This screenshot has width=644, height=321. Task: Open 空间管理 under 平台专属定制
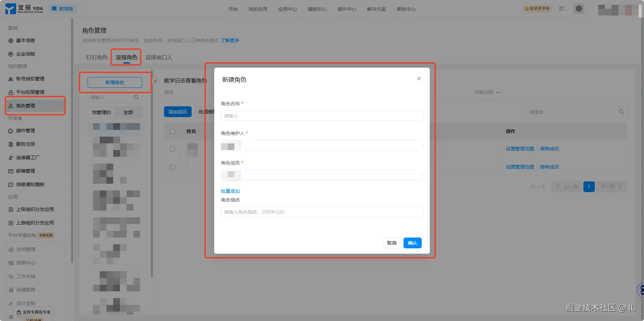25,249
